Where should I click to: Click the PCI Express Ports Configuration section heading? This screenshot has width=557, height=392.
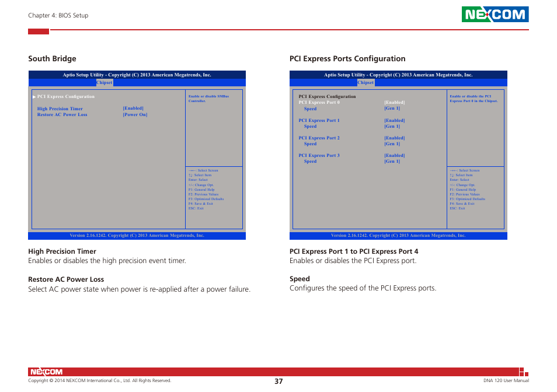click(347, 58)
